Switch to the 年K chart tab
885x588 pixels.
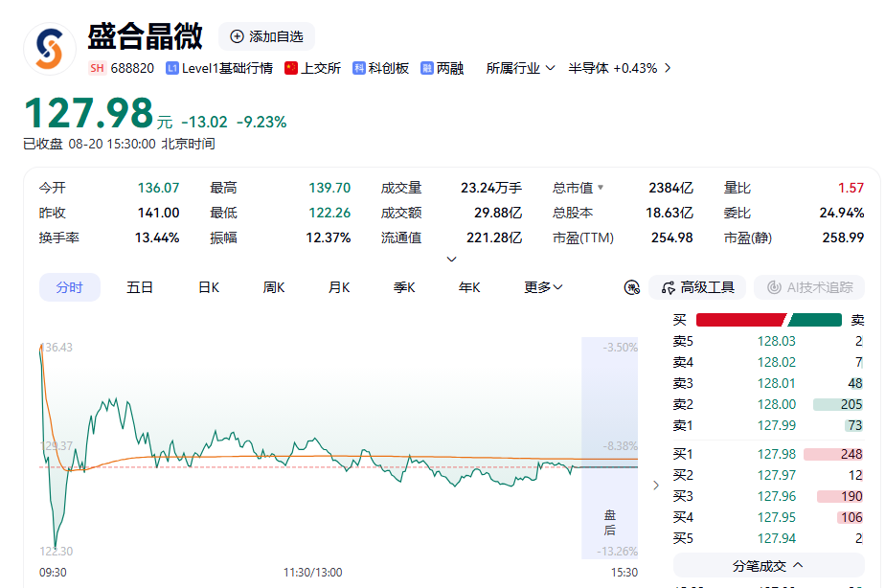(x=469, y=288)
